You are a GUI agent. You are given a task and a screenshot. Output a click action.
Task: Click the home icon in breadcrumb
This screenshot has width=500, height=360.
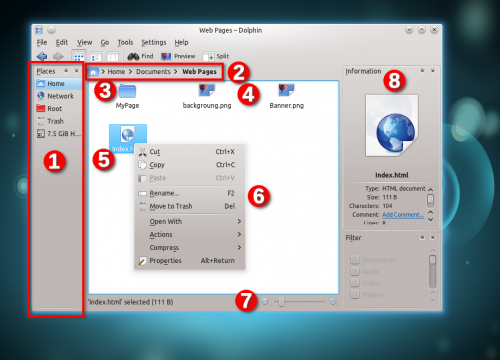93,72
